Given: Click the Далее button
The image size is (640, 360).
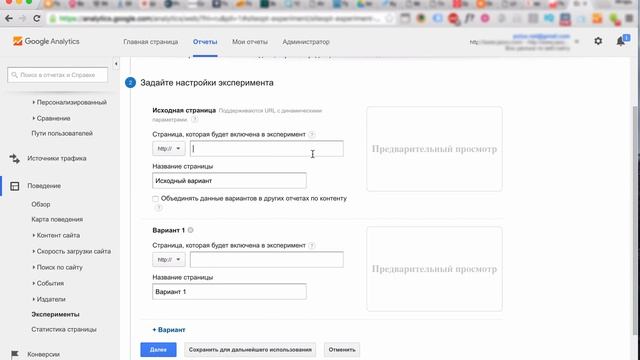Looking at the screenshot, I should pyautogui.click(x=158, y=350).
